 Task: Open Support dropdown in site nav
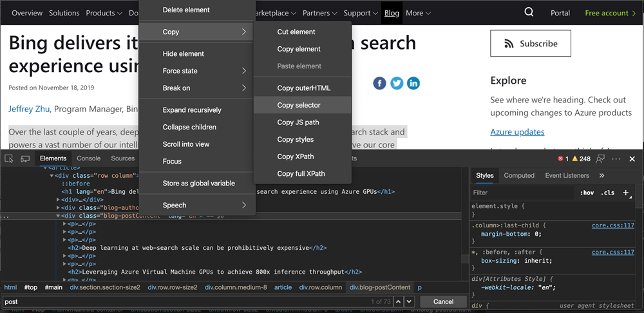click(361, 13)
